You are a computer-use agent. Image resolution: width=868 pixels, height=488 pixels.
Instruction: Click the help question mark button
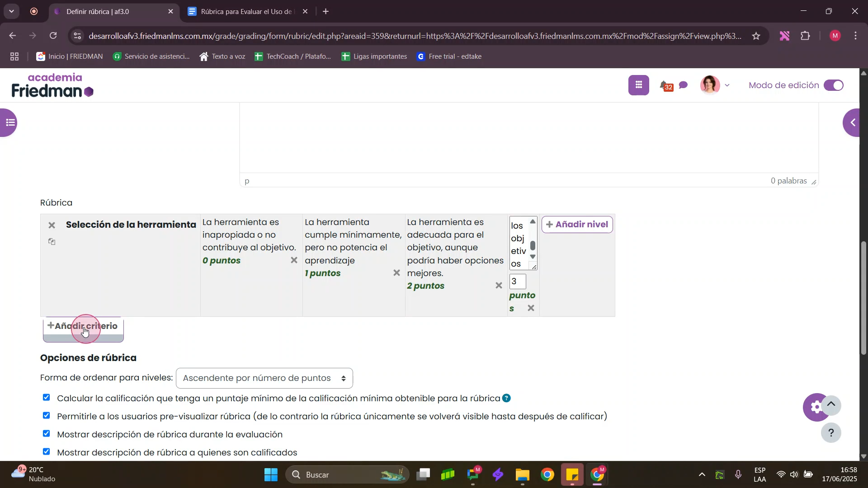831,433
